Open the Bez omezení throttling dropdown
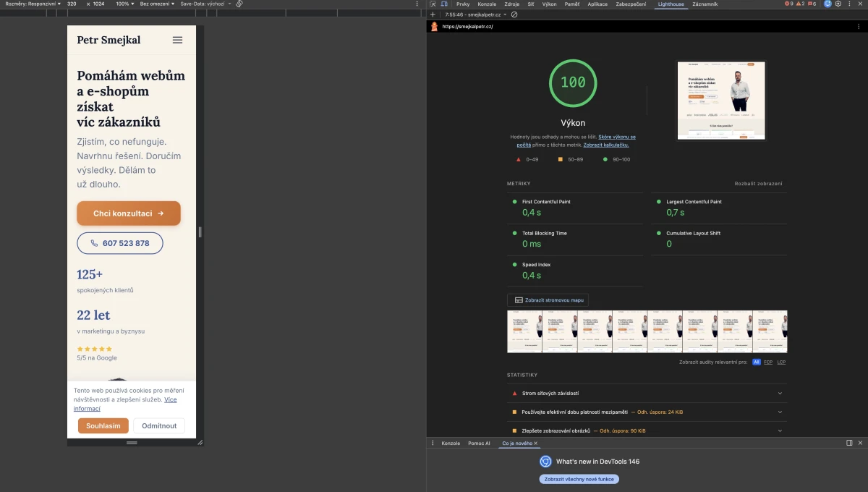Screen dimensions: 868x492 (x=153, y=4)
